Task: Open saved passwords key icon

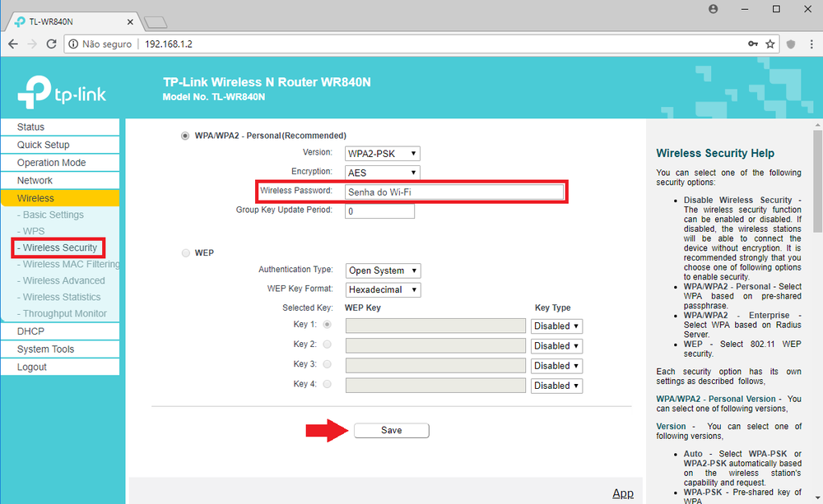Action: click(753, 44)
